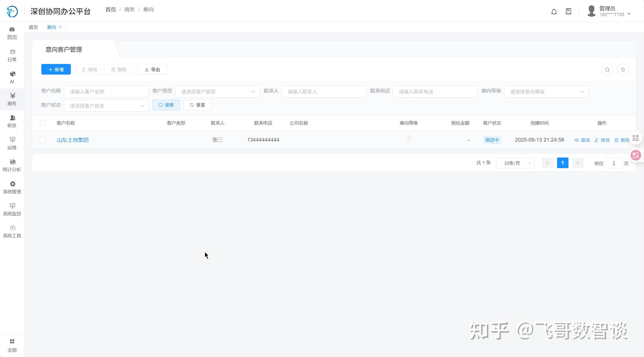The width and height of the screenshot is (644, 357).
Task: Click the platform logo icon
Action: [x=12, y=11]
